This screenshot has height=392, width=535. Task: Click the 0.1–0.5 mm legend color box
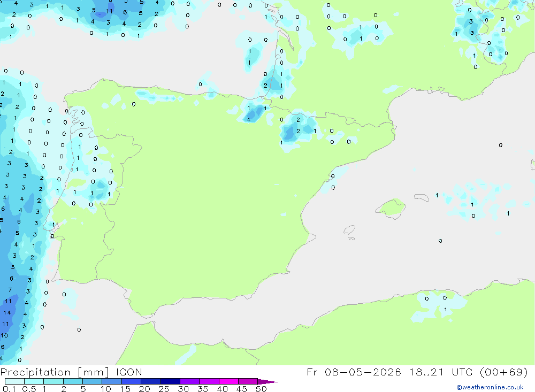[14, 381]
